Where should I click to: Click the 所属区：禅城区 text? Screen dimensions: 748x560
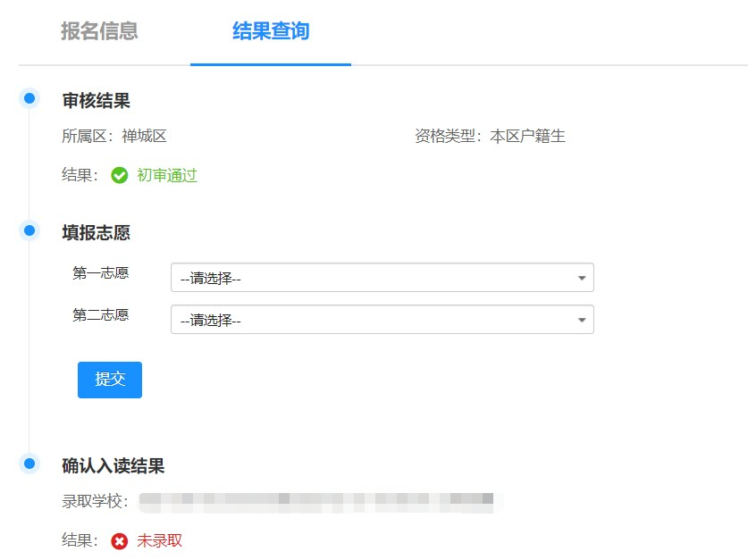[x=114, y=137]
